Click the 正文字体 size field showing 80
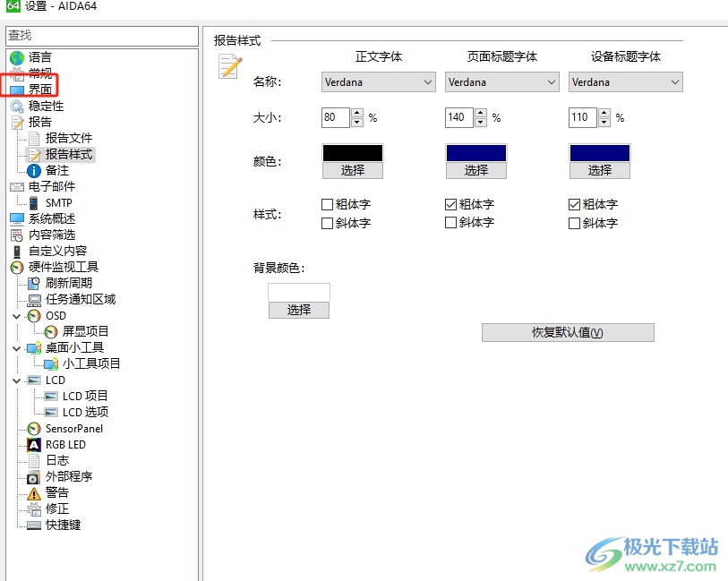 [x=336, y=117]
